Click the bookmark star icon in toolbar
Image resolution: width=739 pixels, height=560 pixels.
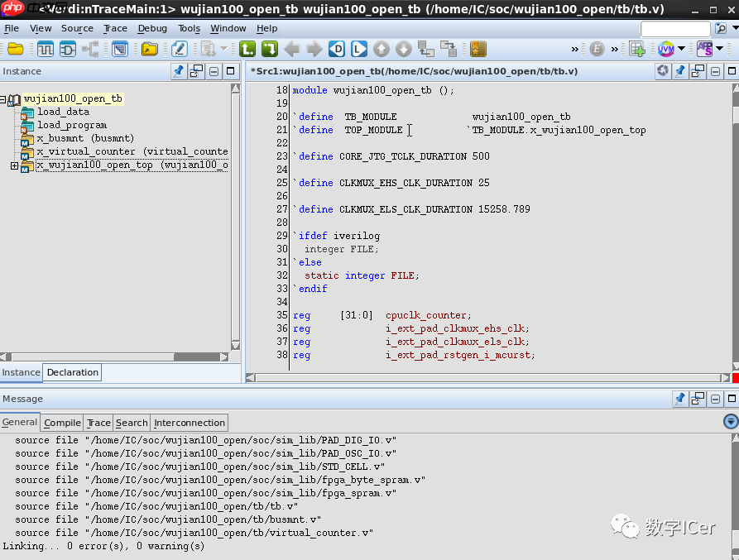(478, 49)
